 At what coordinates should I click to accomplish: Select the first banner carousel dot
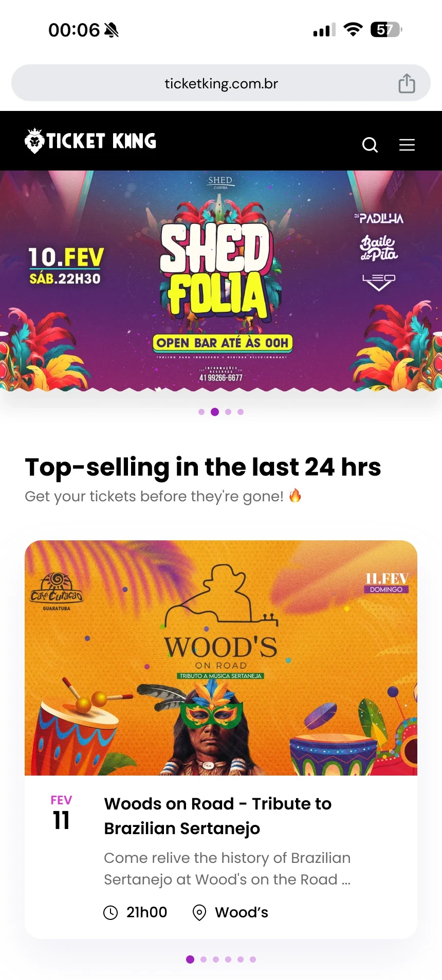[201, 412]
